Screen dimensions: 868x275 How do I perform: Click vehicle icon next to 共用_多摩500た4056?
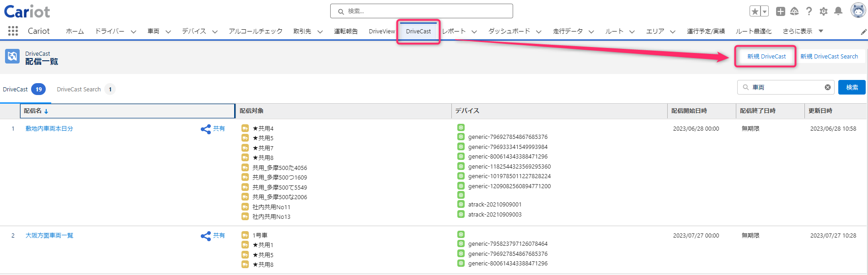click(245, 168)
